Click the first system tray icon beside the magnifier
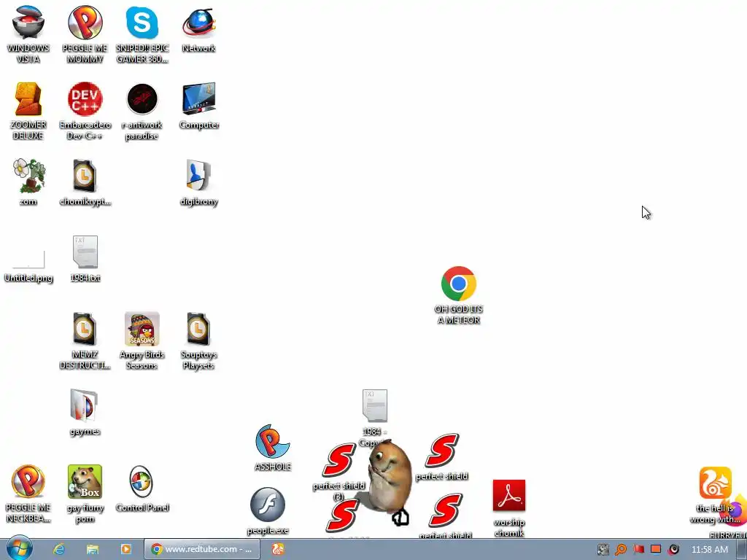The height and width of the screenshot is (560, 747). tap(603, 550)
